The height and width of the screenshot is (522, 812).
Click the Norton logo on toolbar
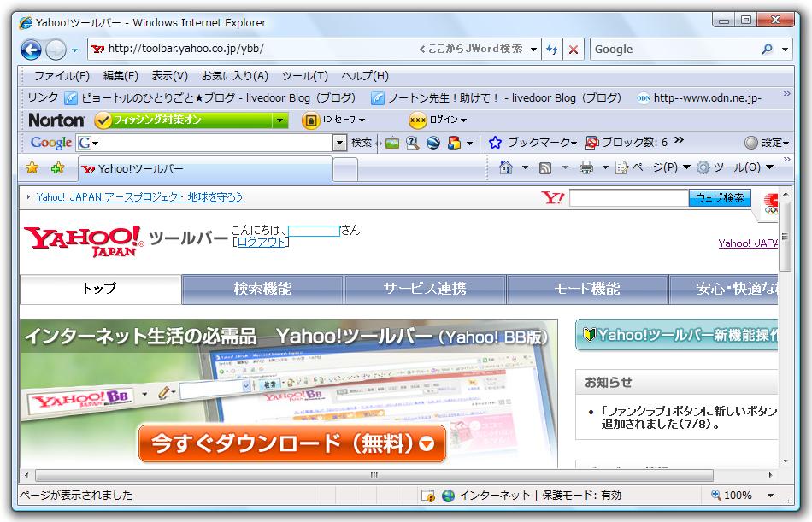56,120
